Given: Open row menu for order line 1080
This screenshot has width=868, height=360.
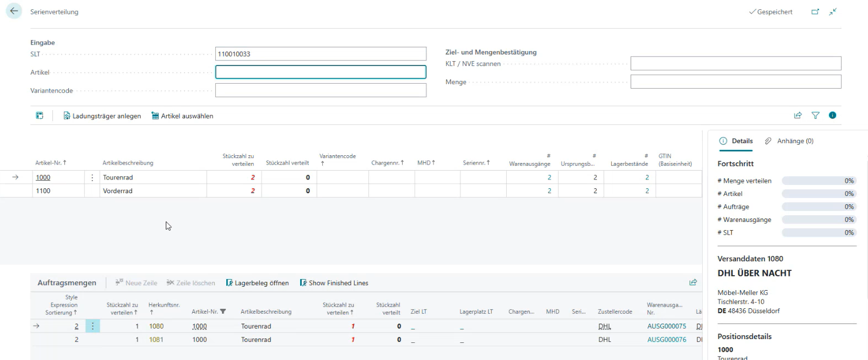Looking at the screenshot, I should point(93,326).
